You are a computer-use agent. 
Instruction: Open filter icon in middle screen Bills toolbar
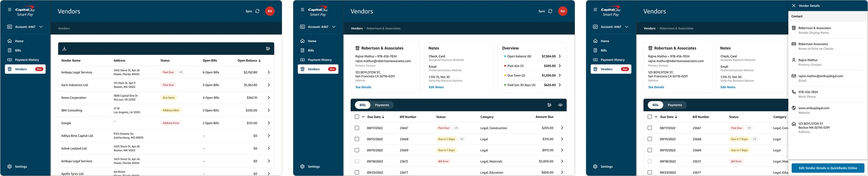[x=549, y=105]
